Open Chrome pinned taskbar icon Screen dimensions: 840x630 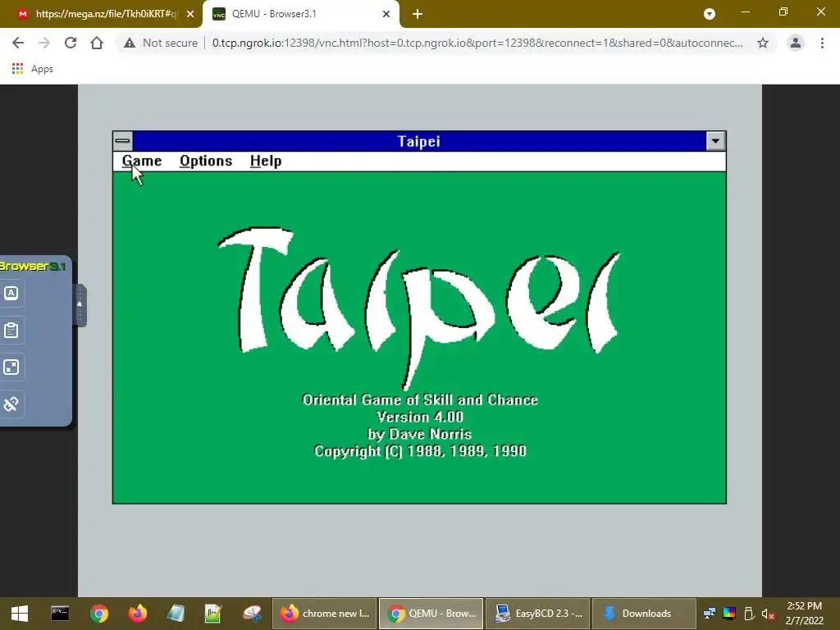tap(99, 614)
